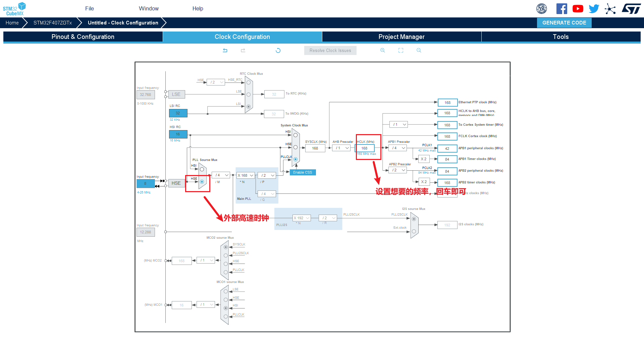The width and height of the screenshot is (644, 341).
Task: Open the Facebook icon link
Action: (562, 9)
